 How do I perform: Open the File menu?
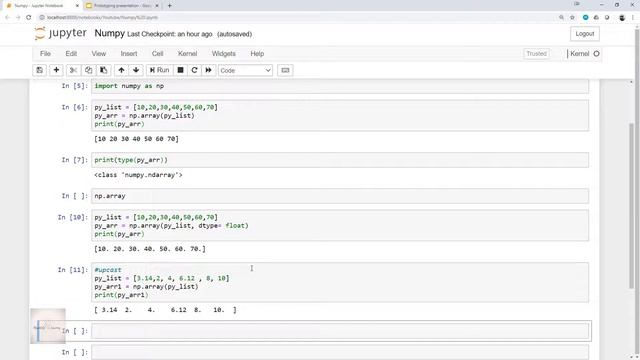point(45,53)
